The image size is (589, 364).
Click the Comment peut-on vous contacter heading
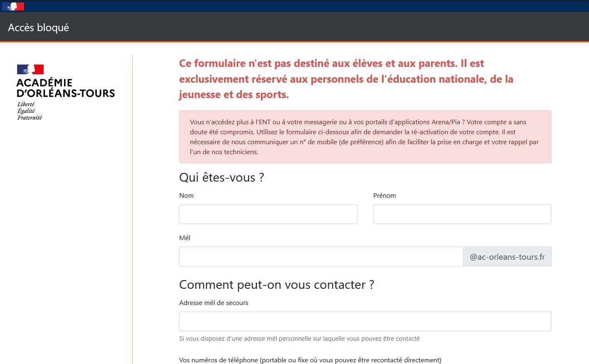pyautogui.click(x=276, y=285)
